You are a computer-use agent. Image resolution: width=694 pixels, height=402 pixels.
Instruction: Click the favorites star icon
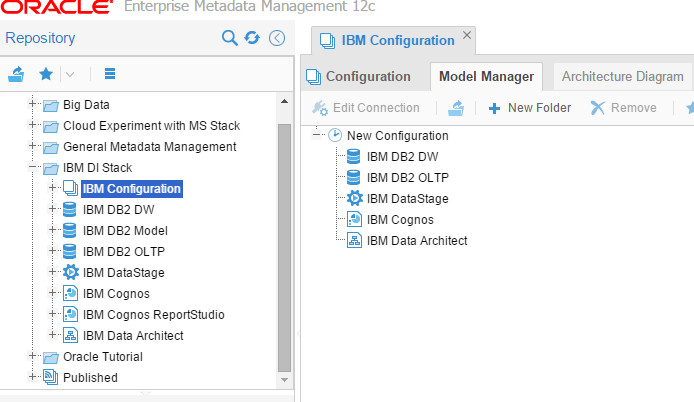pyautogui.click(x=46, y=73)
